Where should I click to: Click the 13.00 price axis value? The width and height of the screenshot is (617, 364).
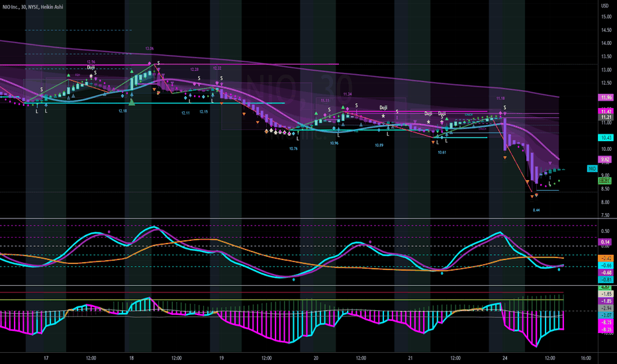pyautogui.click(x=606, y=69)
